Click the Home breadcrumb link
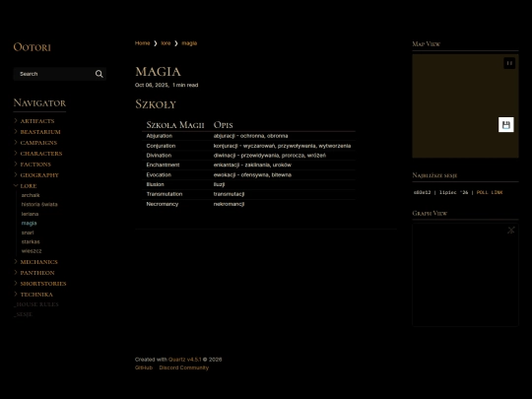The width and height of the screenshot is (532, 399). point(142,43)
